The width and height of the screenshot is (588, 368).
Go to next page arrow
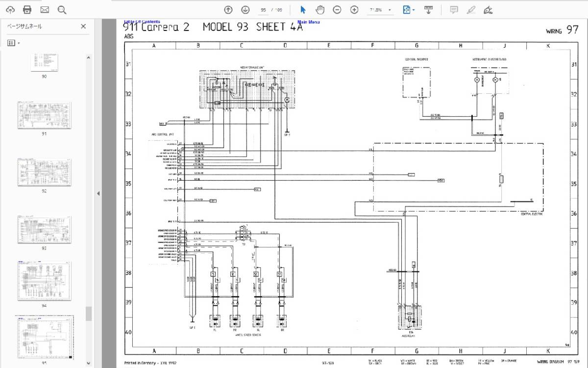pyautogui.click(x=245, y=10)
